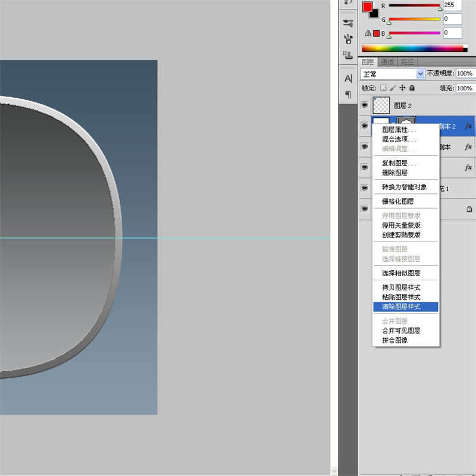476x476 pixels.
Task: Click the lock image pixels brush icon
Action: click(x=393, y=88)
